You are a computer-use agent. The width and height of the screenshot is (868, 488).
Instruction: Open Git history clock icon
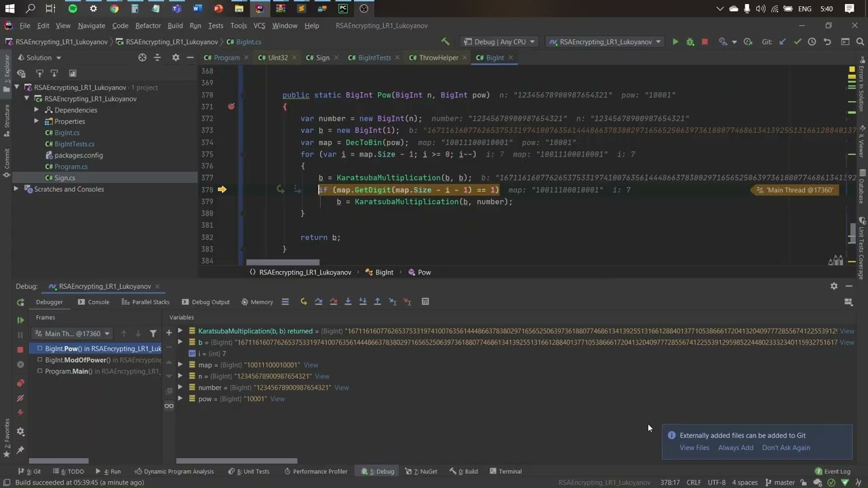point(812,41)
